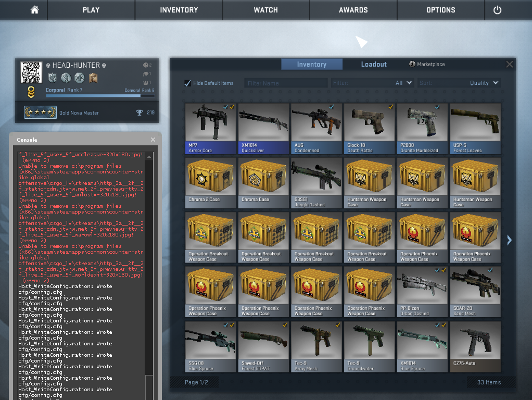Click the Page 1/2 indicator
This screenshot has width=532, height=400.
point(196,382)
